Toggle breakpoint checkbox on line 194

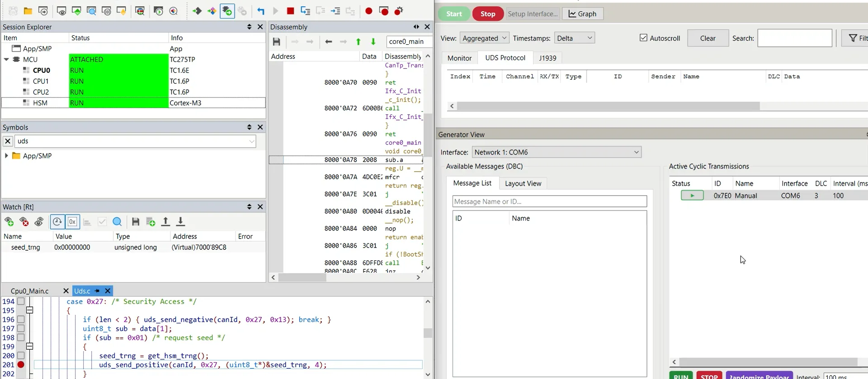(x=21, y=301)
